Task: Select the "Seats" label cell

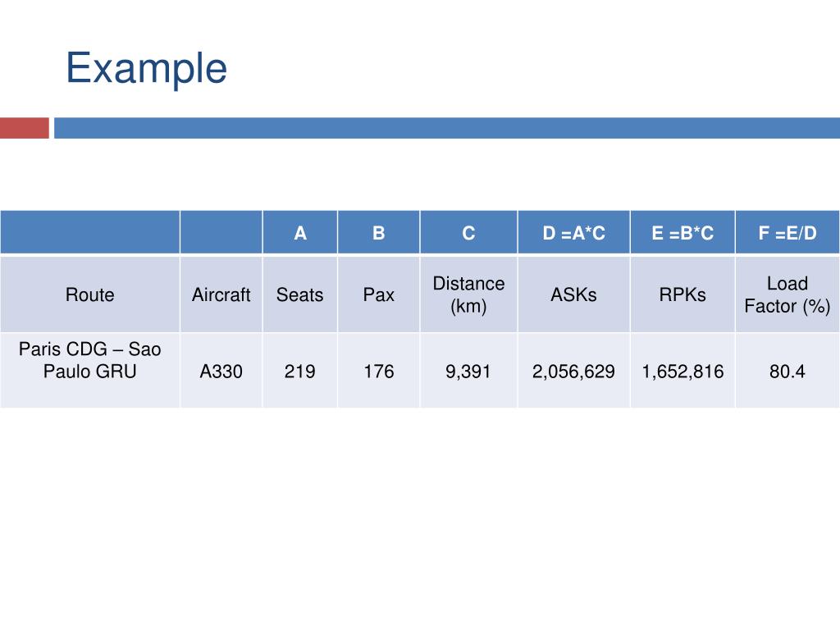Action: (x=299, y=294)
